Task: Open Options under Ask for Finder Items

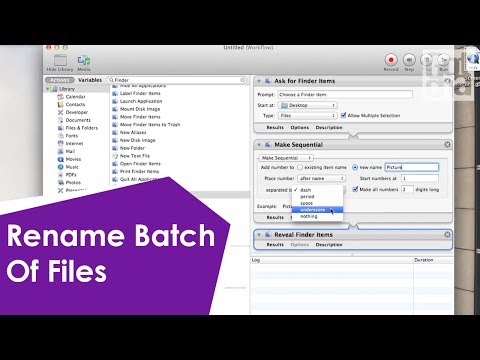Action: click(x=300, y=128)
